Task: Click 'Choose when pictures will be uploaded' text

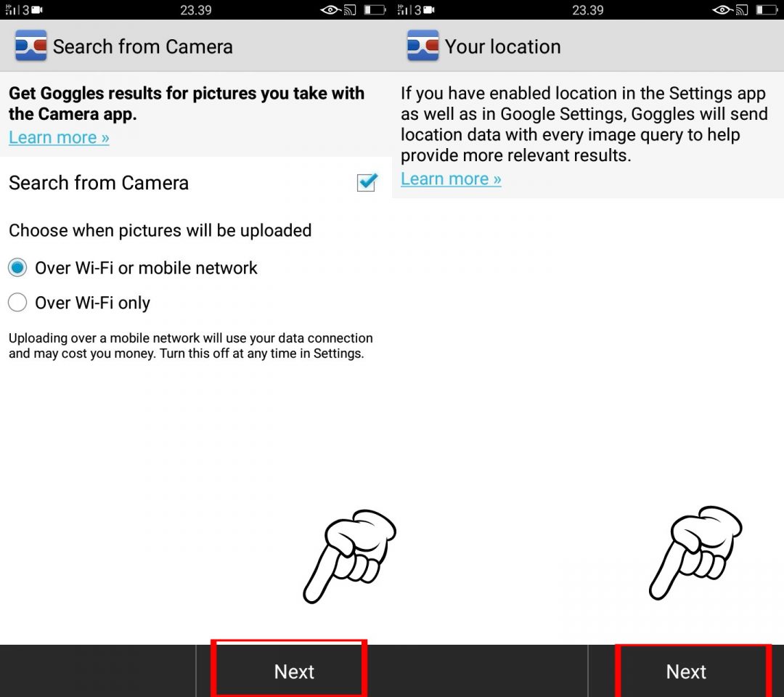Action: tap(160, 230)
